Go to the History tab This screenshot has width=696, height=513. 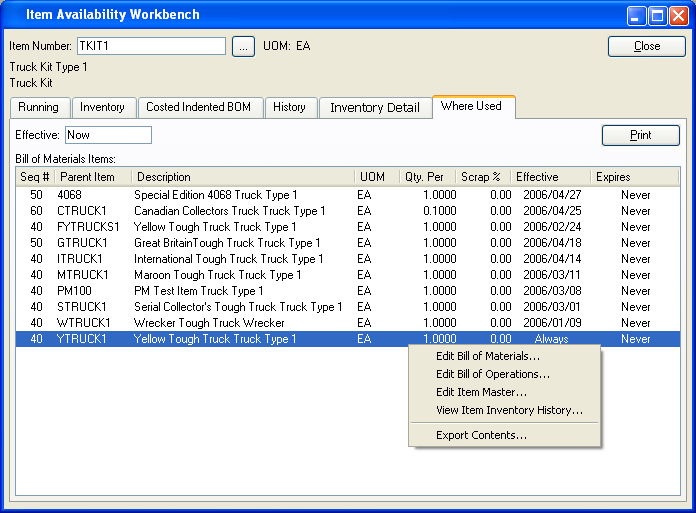[x=289, y=107]
